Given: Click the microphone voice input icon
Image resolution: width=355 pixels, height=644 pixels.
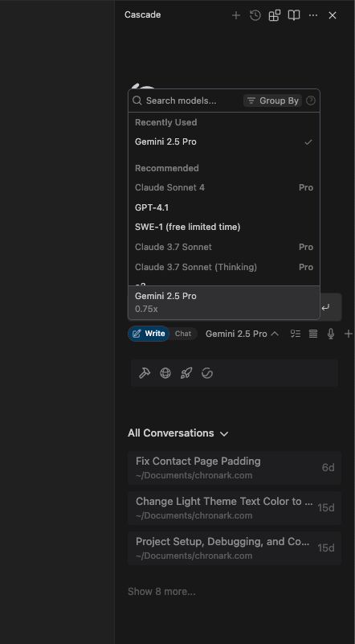Looking at the screenshot, I should [331, 334].
